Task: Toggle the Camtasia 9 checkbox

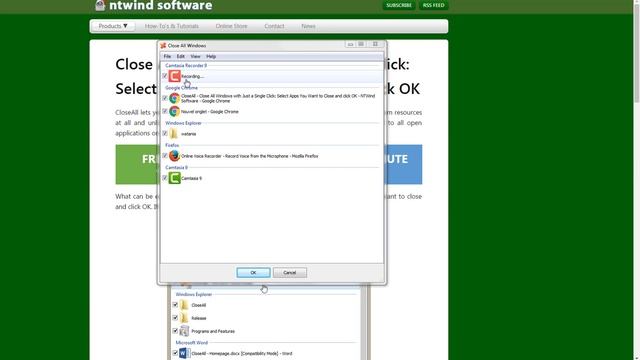Action: point(165,178)
